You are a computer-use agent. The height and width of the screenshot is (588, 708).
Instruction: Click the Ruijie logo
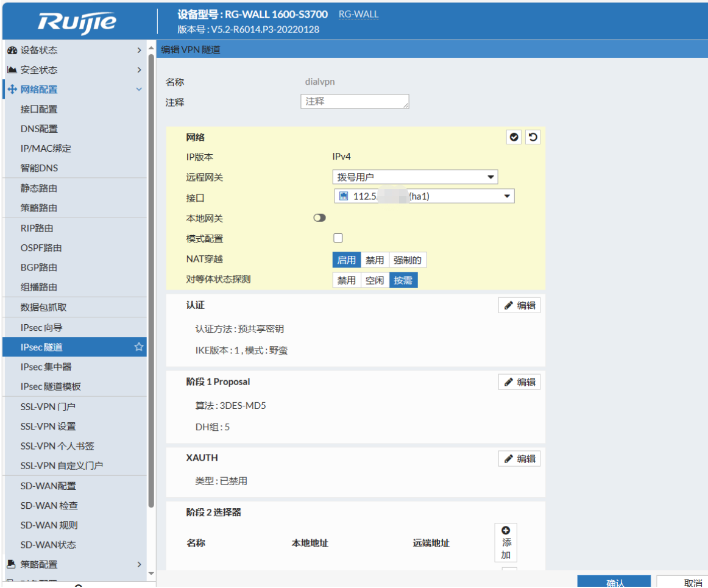[77, 22]
